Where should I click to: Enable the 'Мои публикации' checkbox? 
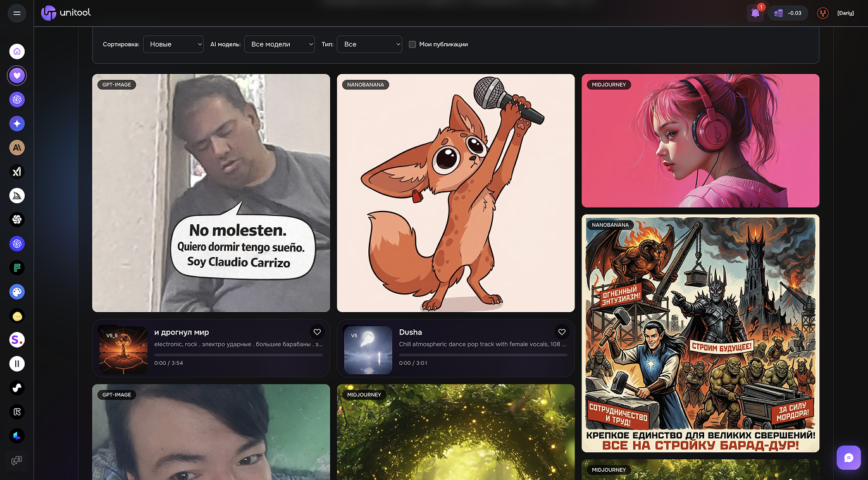412,44
